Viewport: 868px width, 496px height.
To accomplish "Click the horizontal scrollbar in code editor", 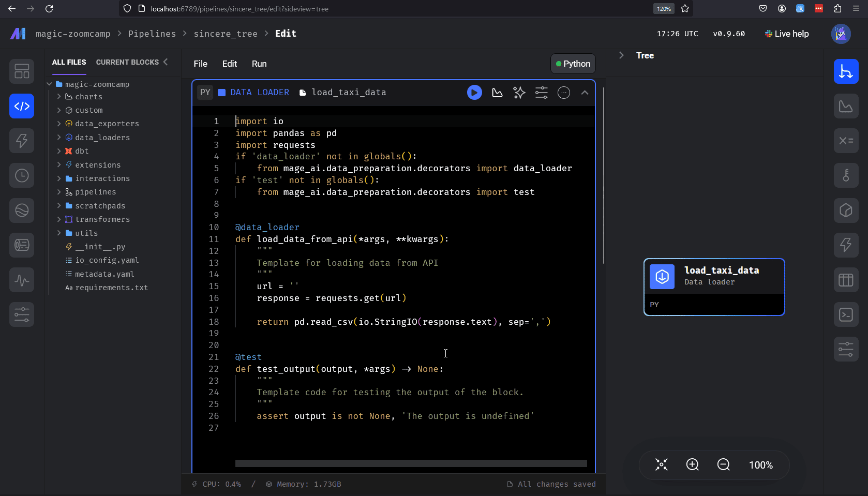I will [411, 463].
